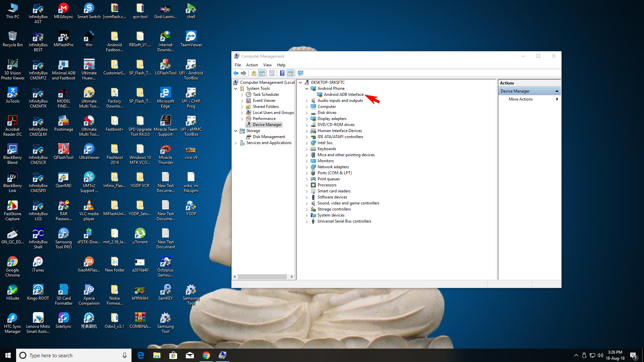Click Scan for hardware changes icon
This screenshot has width=644, height=362.
click(301, 73)
